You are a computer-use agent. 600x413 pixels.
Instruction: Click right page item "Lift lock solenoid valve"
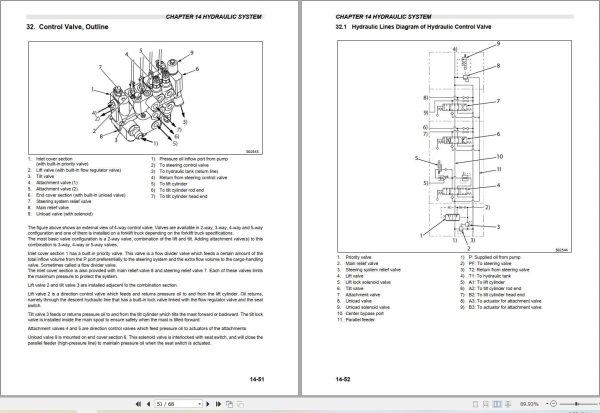click(x=368, y=282)
